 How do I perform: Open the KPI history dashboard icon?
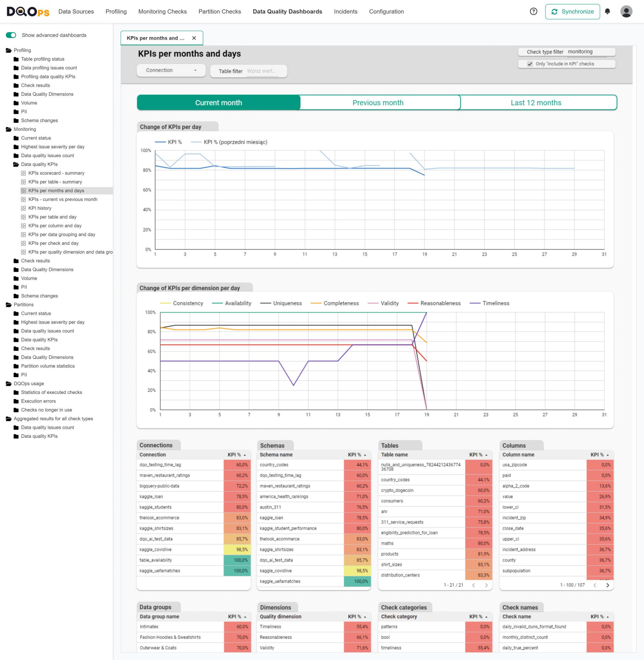[24, 208]
